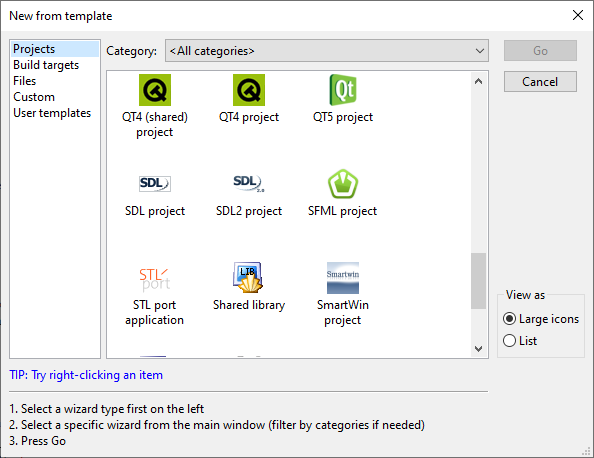
Task: Click the 'TIP: Try right-clicking an item' text
Action: click(x=86, y=375)
